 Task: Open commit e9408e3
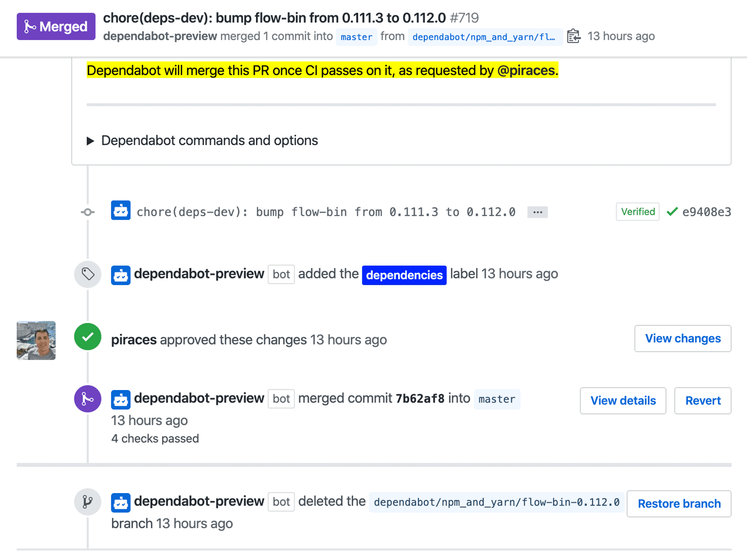707,212
